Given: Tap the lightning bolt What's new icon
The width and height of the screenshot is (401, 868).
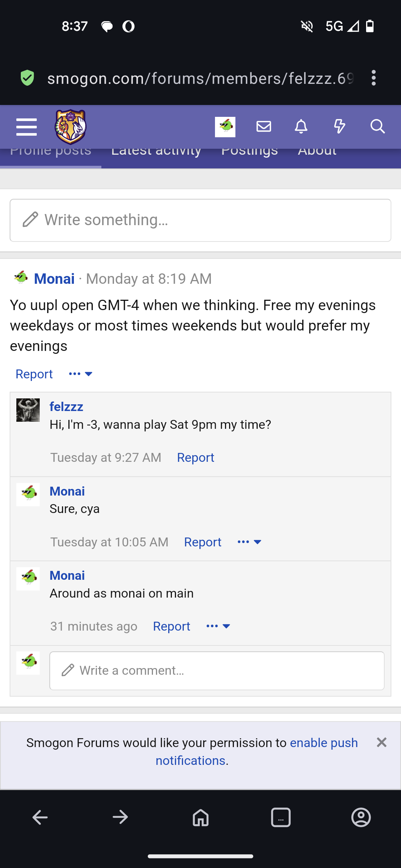Looking at the screenshot, I should 339,126.
